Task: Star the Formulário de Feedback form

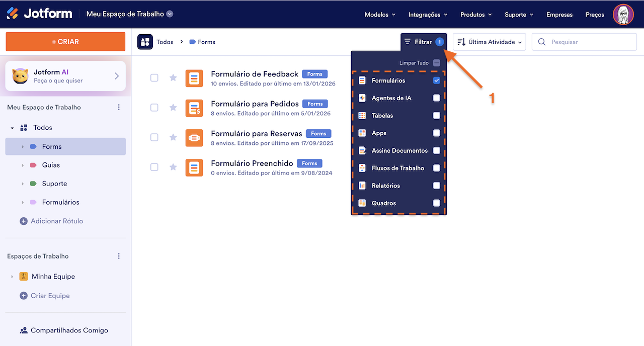Action: point(173,78)
